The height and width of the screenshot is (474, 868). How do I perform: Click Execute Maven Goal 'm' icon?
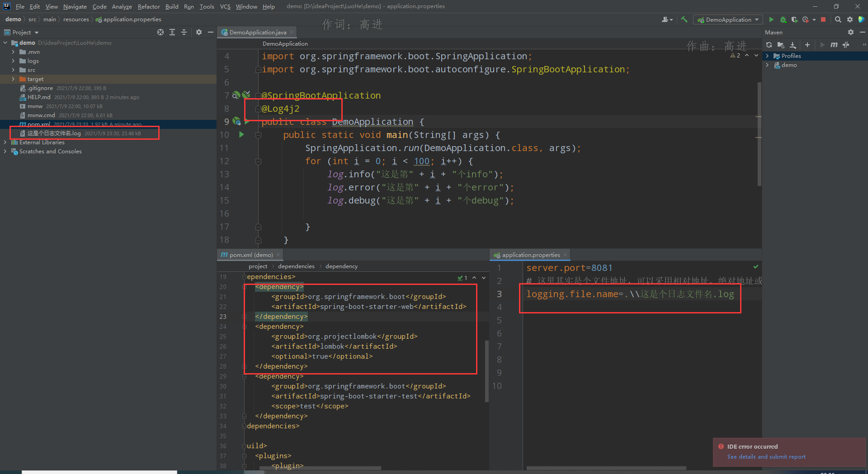pyautogui.click(x=834, y=45)
